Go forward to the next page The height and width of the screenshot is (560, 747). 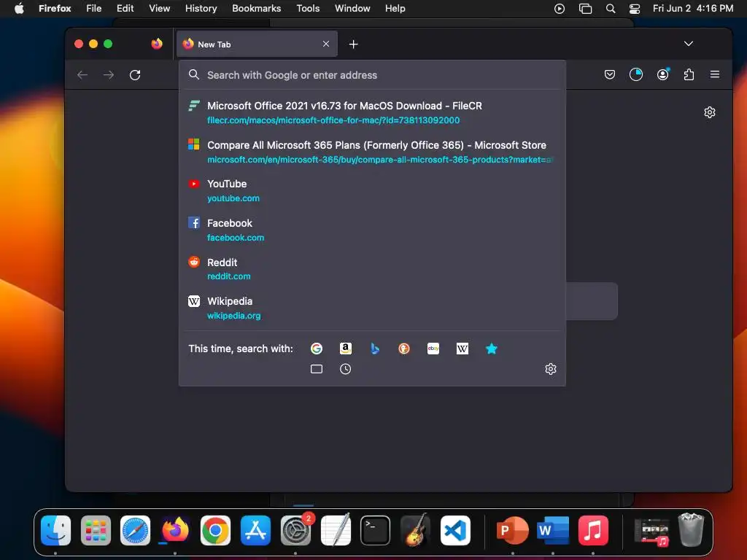[109, 75]
